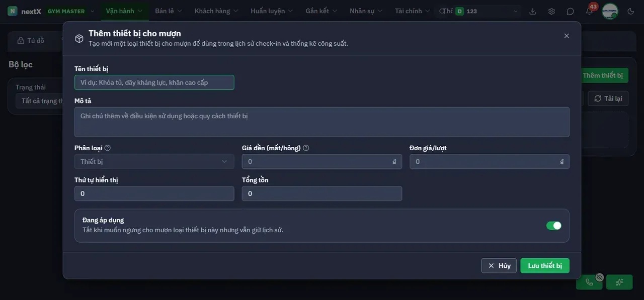Close the add equipment dialog
The width and height of the screenshot is (644, 300).
(567, 36)
